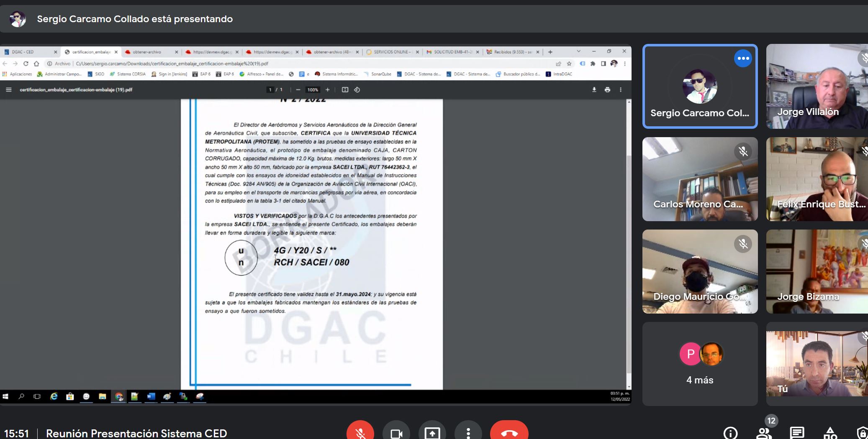Click the taskbar clock showing 03:51 p. m.
Screen dimensions: 868x439
tap(620, 396)
